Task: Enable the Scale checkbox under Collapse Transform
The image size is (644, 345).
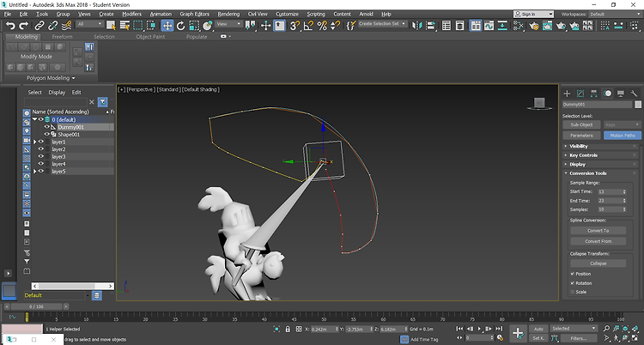Action: (x=573, y=292)
